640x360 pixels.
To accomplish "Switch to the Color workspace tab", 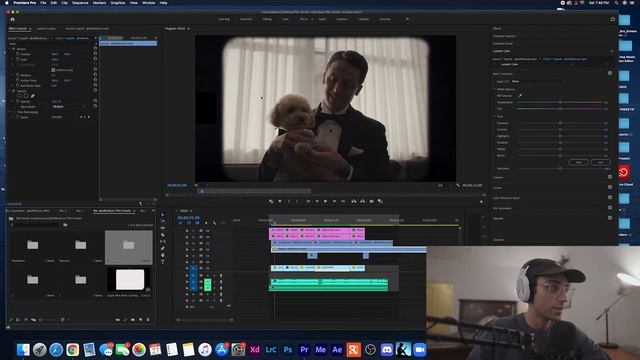I will [x=285, y=19].
